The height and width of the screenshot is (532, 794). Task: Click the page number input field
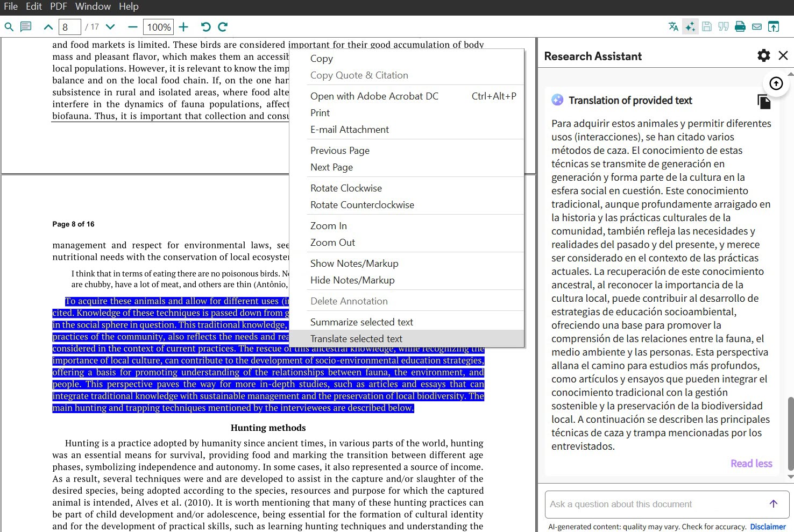69,26
